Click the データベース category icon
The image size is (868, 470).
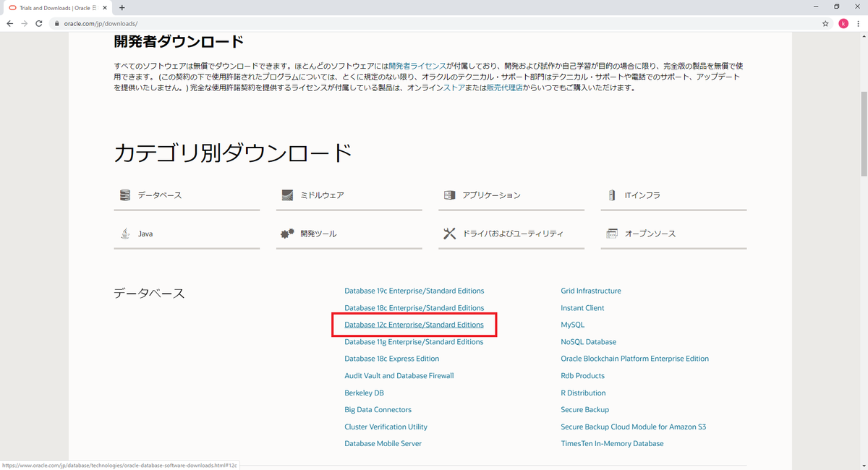(125, 195)
